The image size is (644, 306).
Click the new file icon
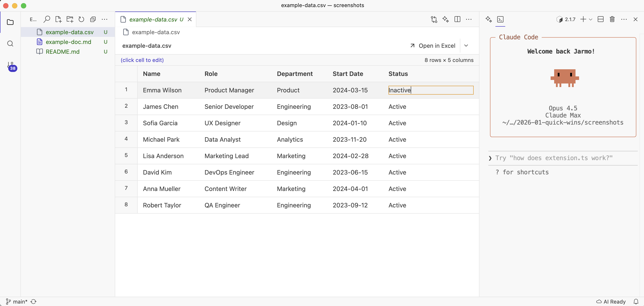pos(58,19)
